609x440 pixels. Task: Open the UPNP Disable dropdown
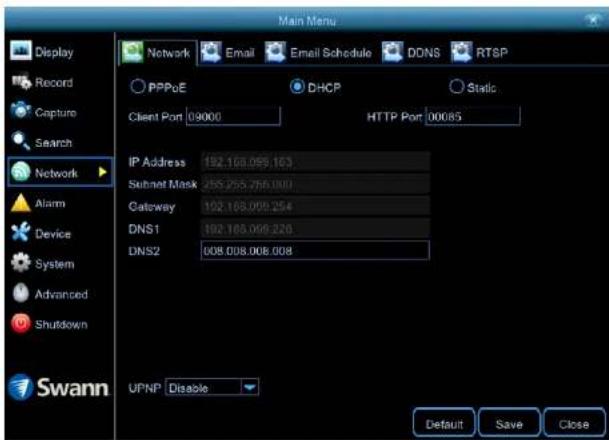pos(212,387)
